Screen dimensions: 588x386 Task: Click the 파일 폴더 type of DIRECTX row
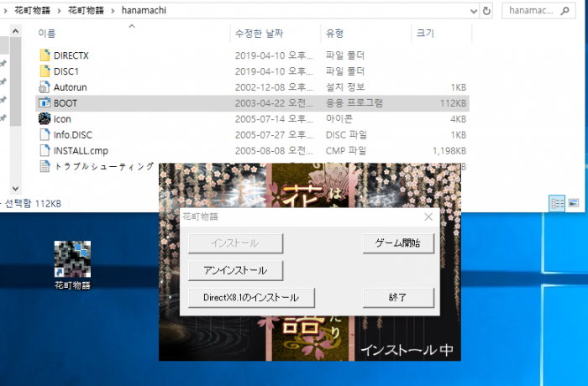(345, 55)
